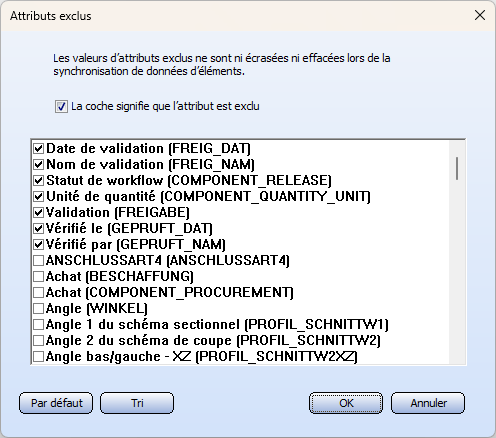Click the Par défaut button

click(x=56, y=403)
